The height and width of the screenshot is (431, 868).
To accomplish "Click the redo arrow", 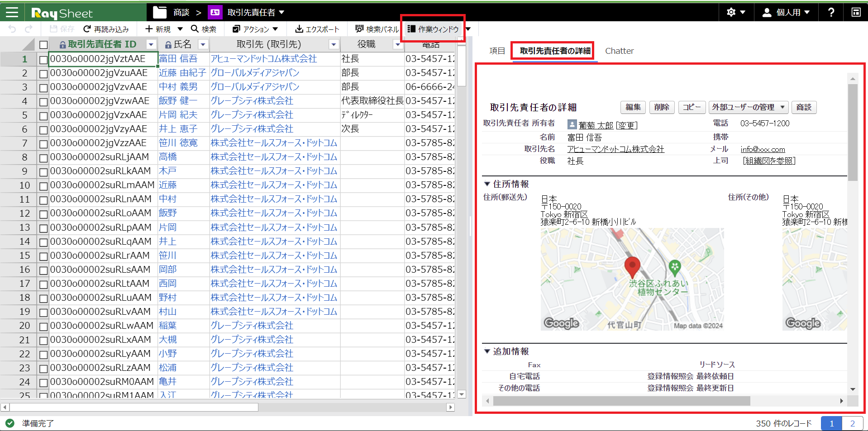I will click(x=29, y=29).
